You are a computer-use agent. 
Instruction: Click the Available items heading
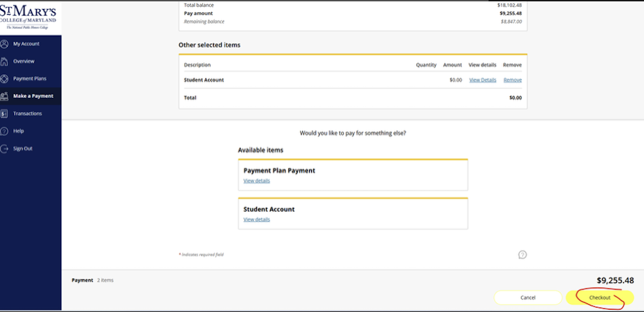click(x=260, y=151)
